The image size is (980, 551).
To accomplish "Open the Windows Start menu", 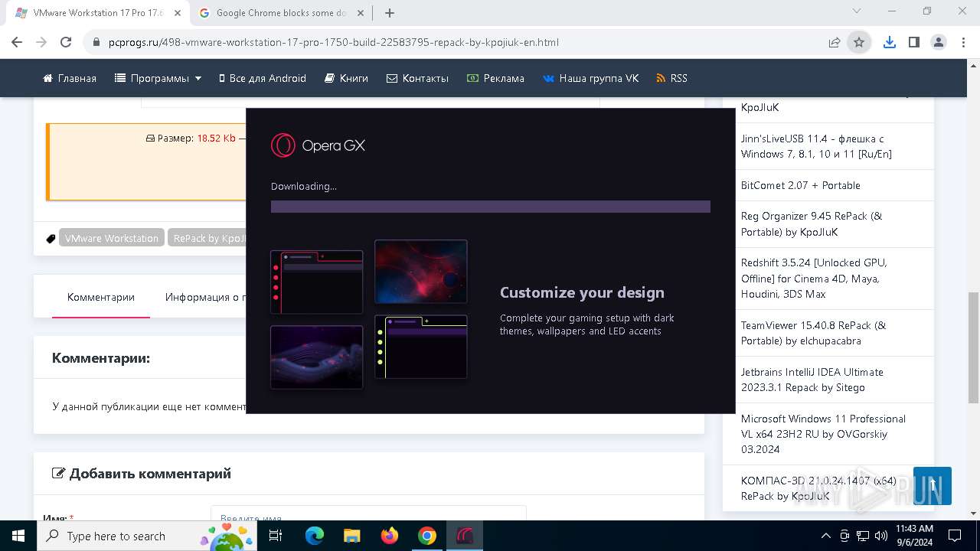I will (18, 536).
